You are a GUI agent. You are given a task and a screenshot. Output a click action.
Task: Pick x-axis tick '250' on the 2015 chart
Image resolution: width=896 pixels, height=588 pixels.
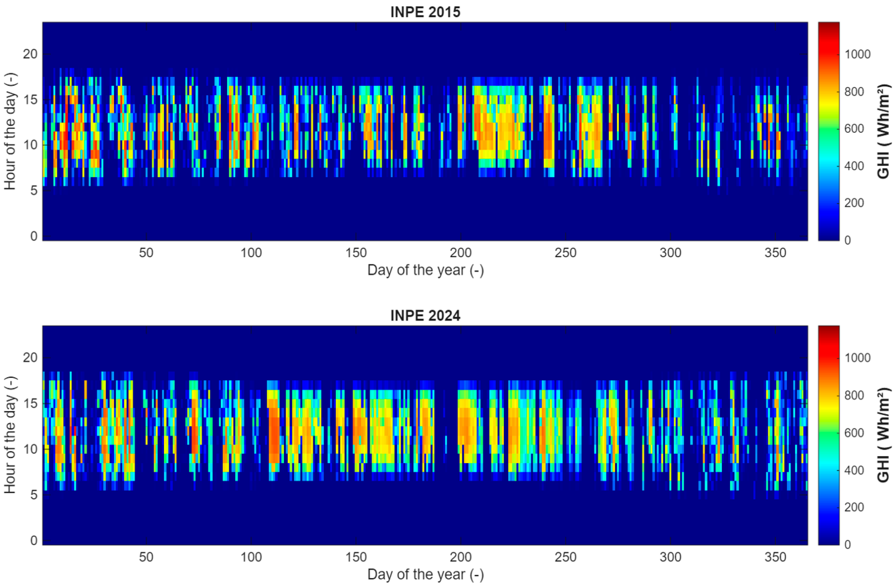565,253
